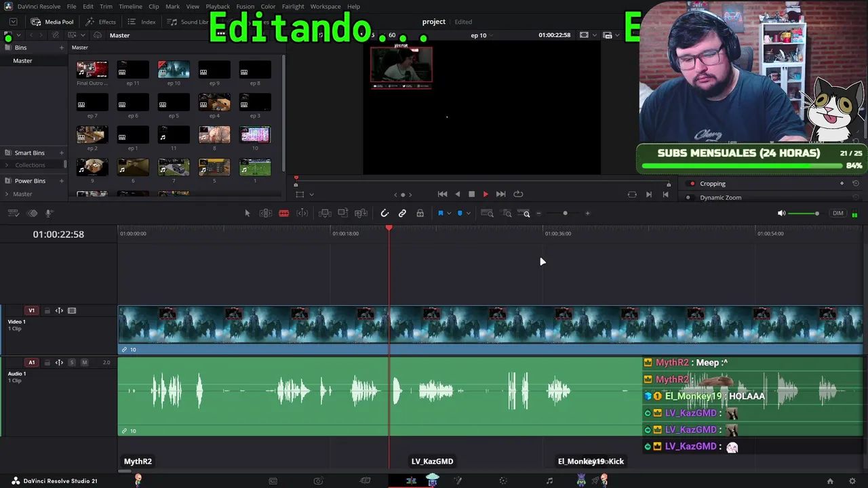
Task: Click the Replace Clip icon
Action: [361, 213]
